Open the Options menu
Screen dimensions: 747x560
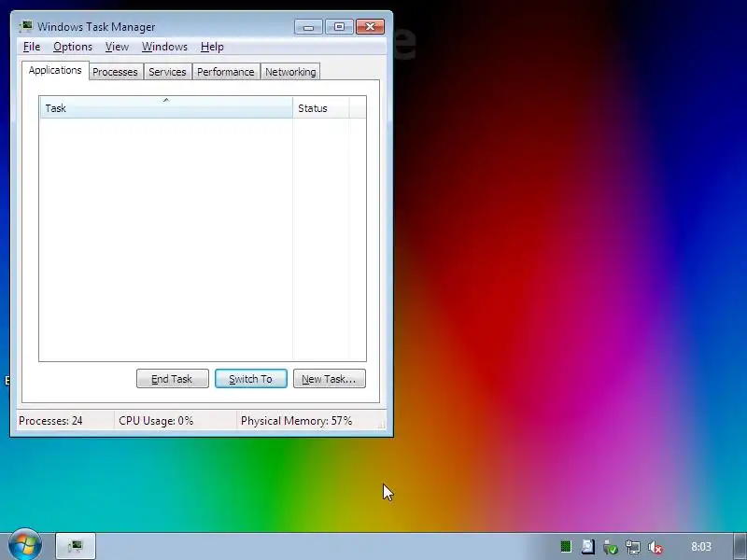pyautogui.click(x=73, y=47)
